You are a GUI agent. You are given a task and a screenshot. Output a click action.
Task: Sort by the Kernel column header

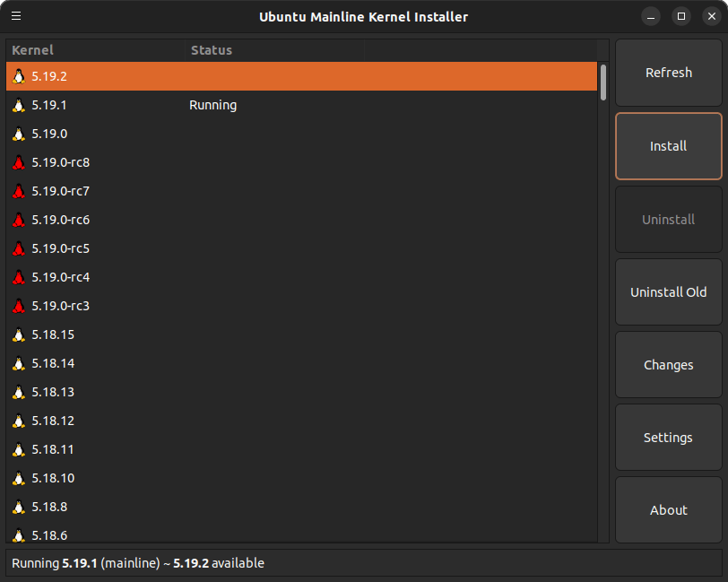[x=96, y=50]
